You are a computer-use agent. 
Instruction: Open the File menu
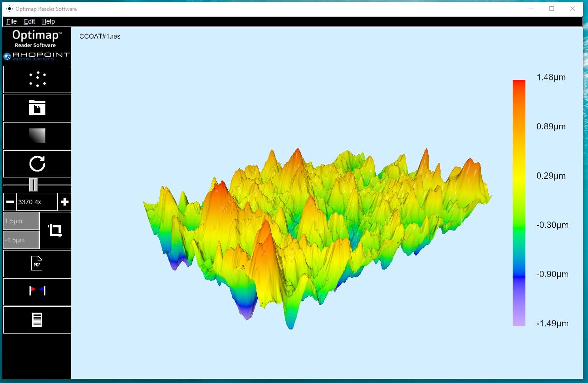[11, 21]
